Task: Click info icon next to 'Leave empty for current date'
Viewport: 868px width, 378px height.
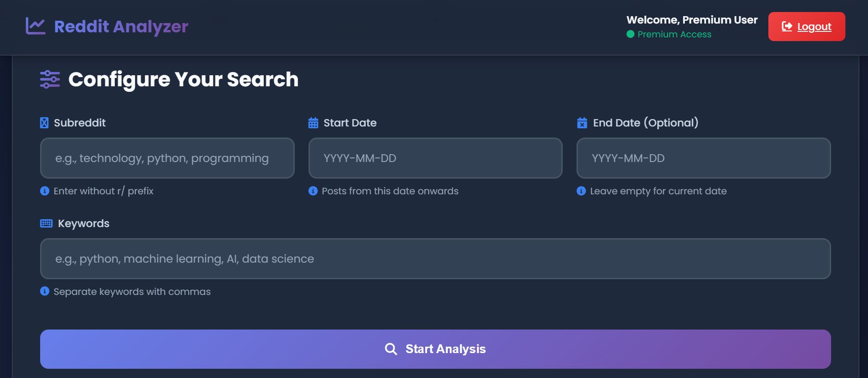Action: coord(581,191)
